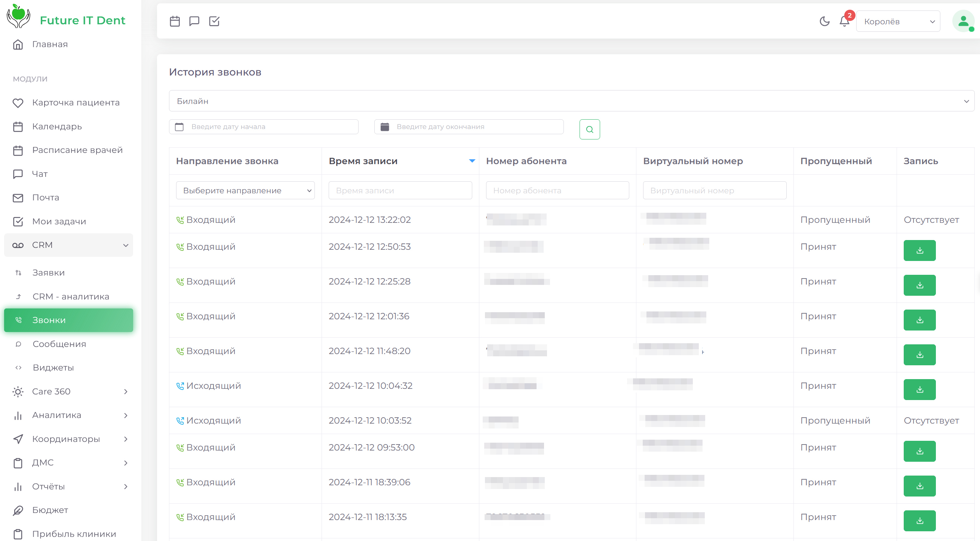980x541 pixels.
Task: Click Виртуальный номер column header
Action: click(693, 161)
